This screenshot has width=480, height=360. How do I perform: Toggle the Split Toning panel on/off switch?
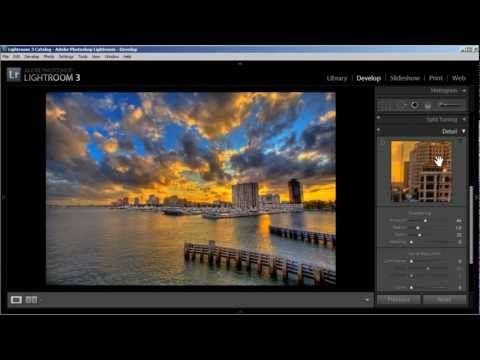(379, 118)
